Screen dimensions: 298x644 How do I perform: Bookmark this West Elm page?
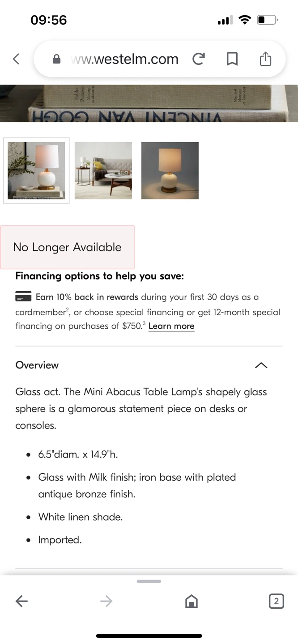pos(232,59)
